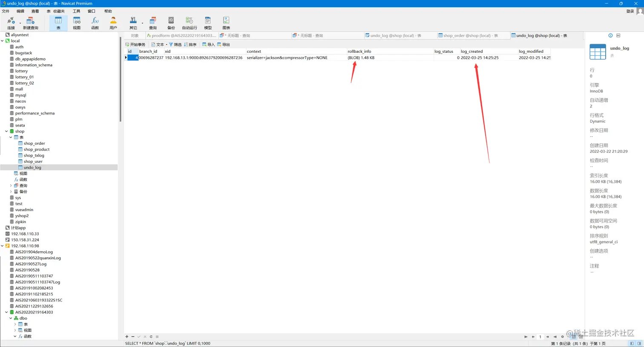644x347 pixels.
Task: Click the 其它 others toolbar icon
Action: click(x=133, y=23)
